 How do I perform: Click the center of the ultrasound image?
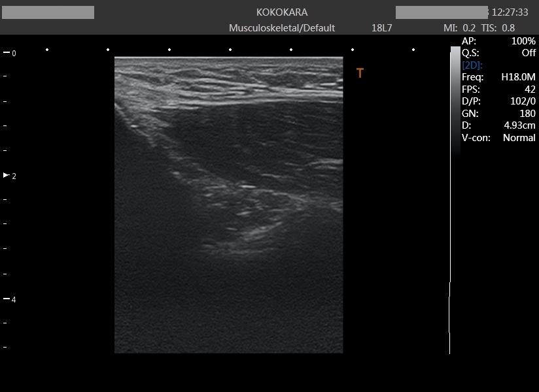(x=228, y=205)
